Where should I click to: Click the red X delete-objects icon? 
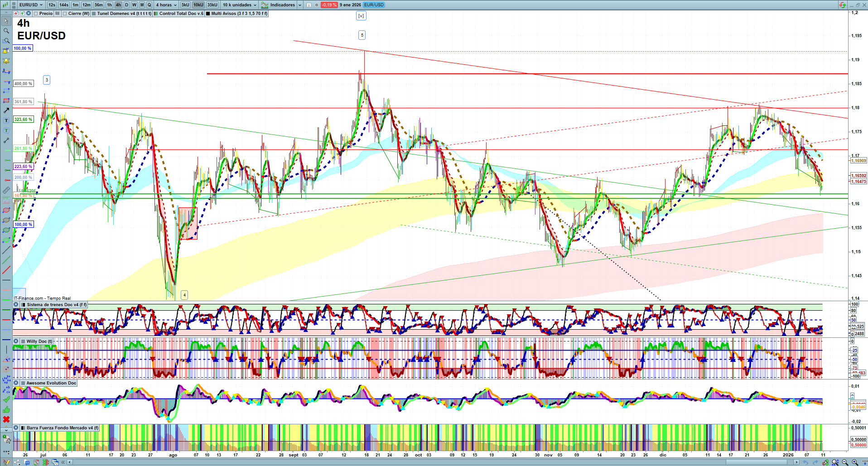pyautogui.click(x=6, y=419)
